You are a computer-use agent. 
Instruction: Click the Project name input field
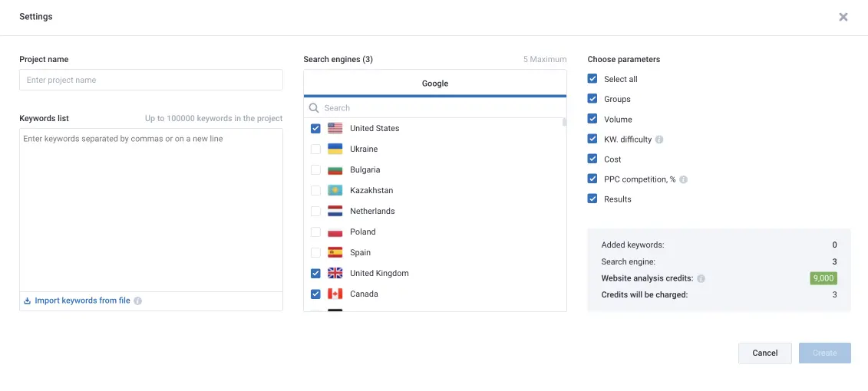click(150, 80)
